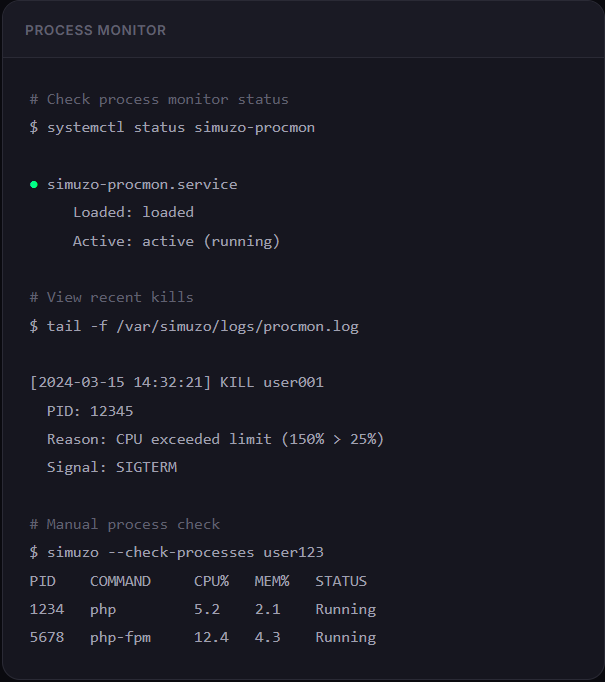Viewport: 605px width, 682px height.
Task: Click the 'tail -f /var/simuzo/logs/procmon.log' command
Action: (194, 326)
